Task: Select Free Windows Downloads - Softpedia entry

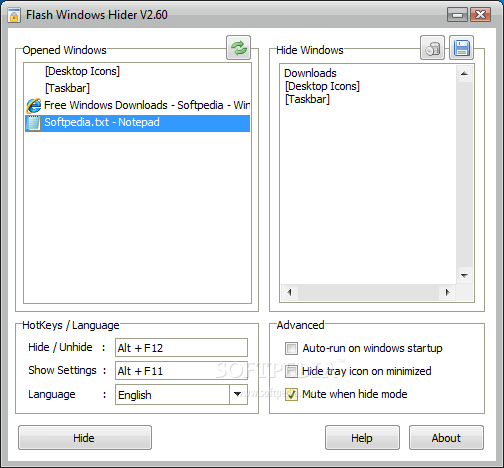Action: point(137,105)
